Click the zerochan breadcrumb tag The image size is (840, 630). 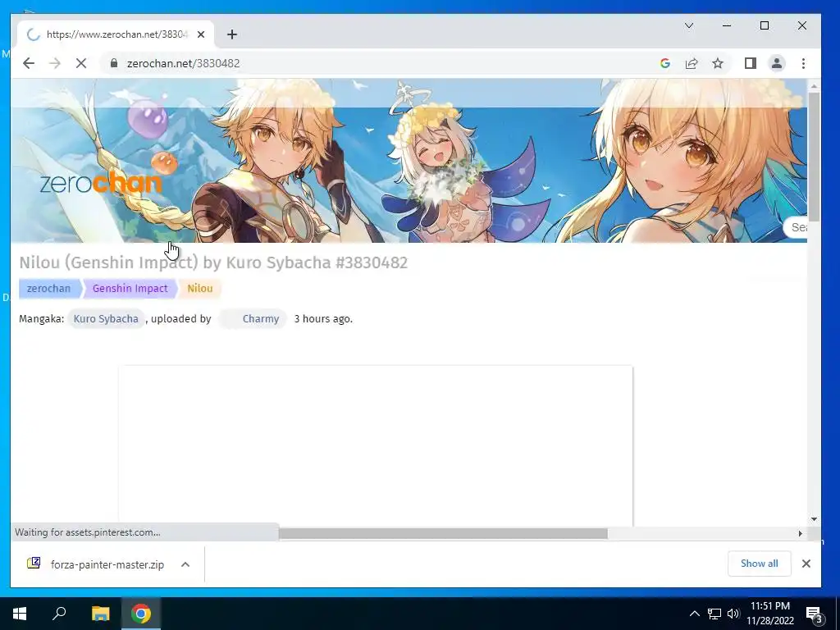tap(48, 288)
